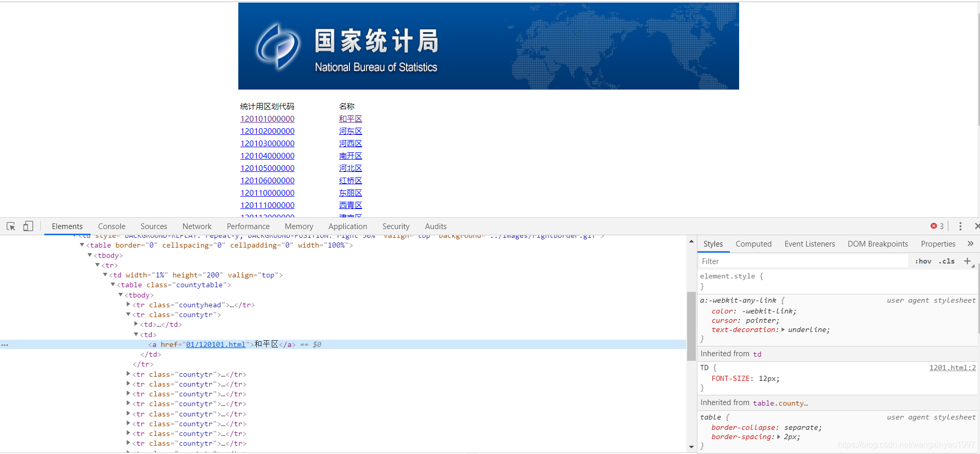Switch to the Performance tab

click(x=248, y=226)
